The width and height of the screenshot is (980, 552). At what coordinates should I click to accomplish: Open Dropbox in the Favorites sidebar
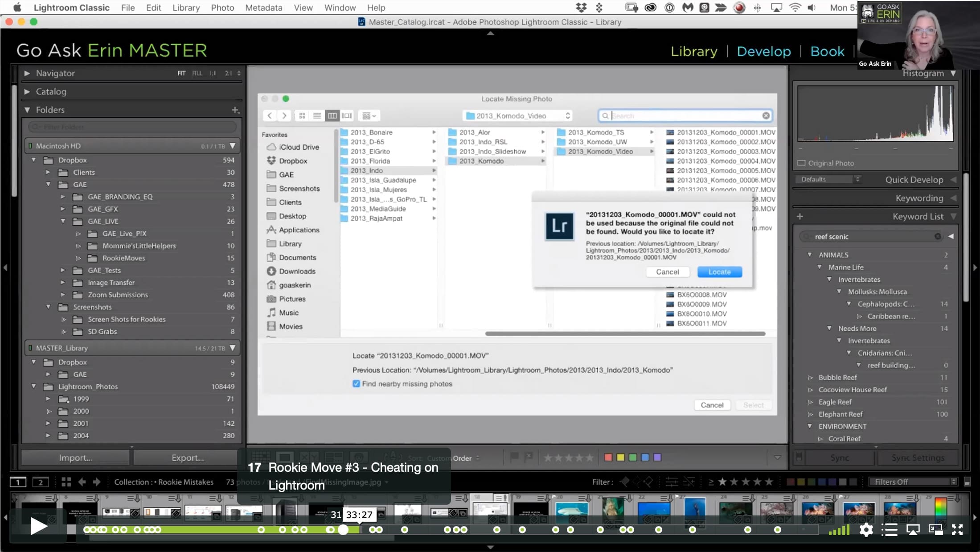[x=293, y=161]
